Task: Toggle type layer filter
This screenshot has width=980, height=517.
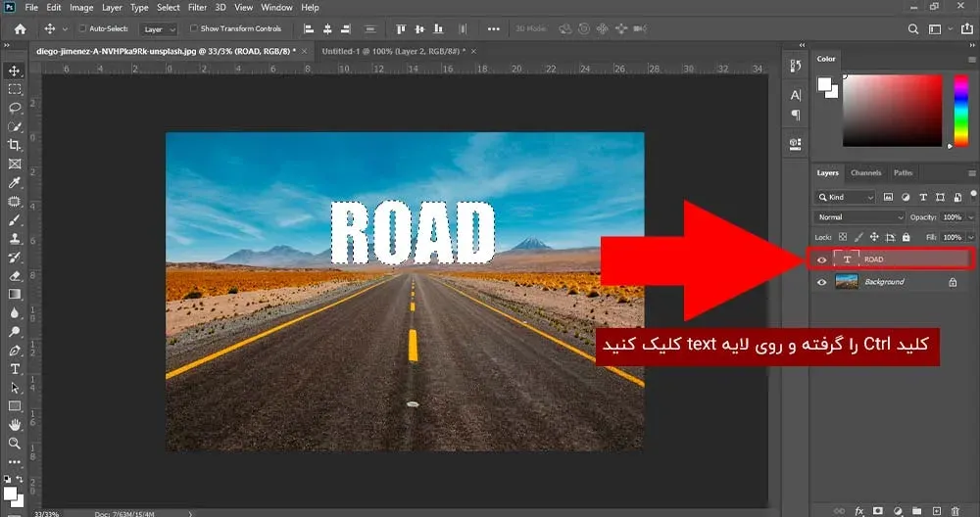Action: point(923,198)
